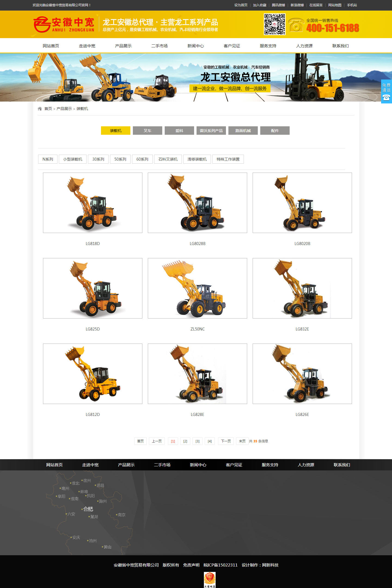Click the 工商网监 badge in footer
The height and width of the screenshot is (588, 392).
click(x=210, y=580)
